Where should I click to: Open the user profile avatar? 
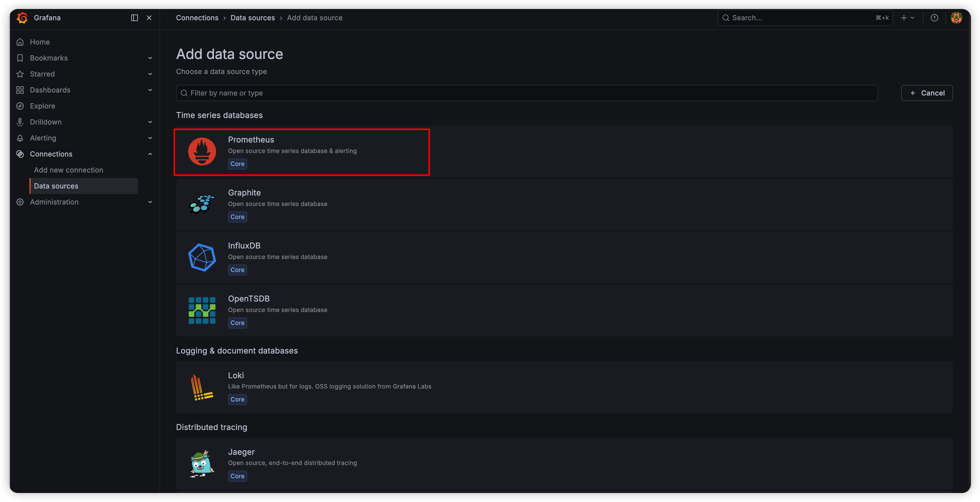[x=956, y=18]
